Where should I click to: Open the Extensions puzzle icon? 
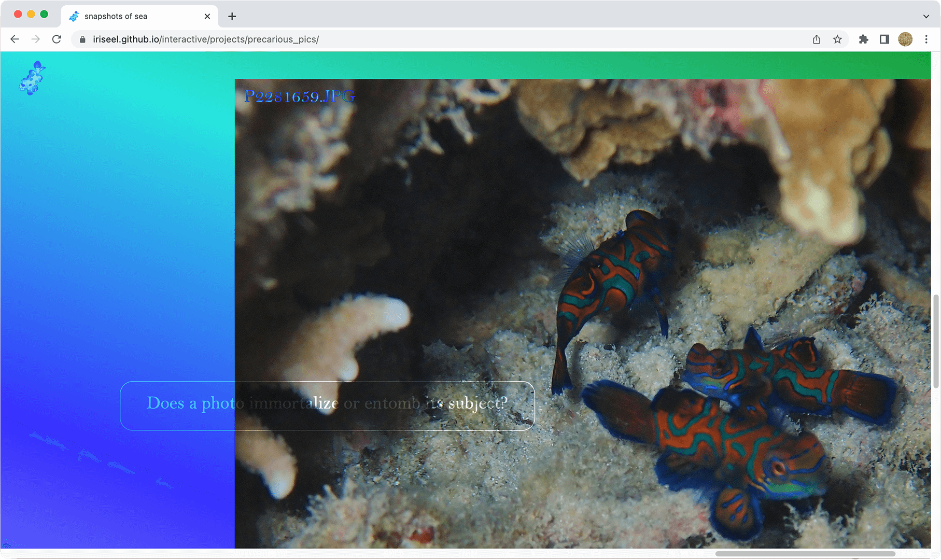click(x=863, y=39)
